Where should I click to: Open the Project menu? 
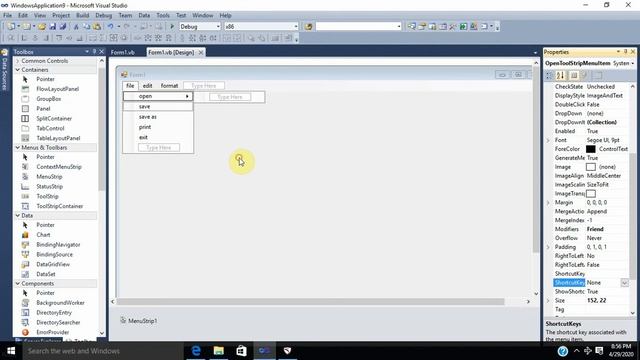click(61, 15)
